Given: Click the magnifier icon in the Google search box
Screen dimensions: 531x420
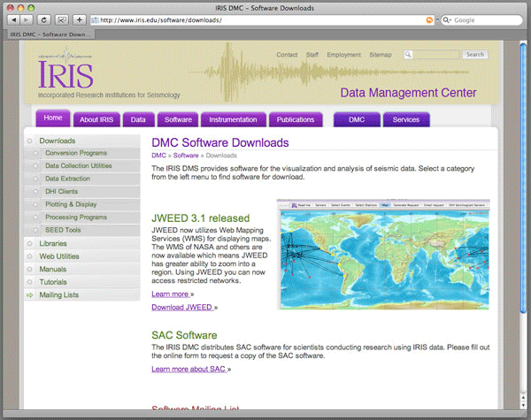Looking at the screenshot, I should 447,20.
